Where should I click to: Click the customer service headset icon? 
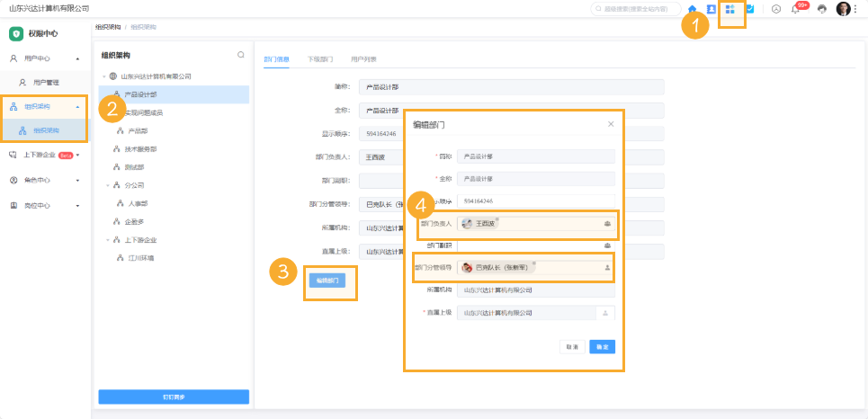(x=821, y=9)
